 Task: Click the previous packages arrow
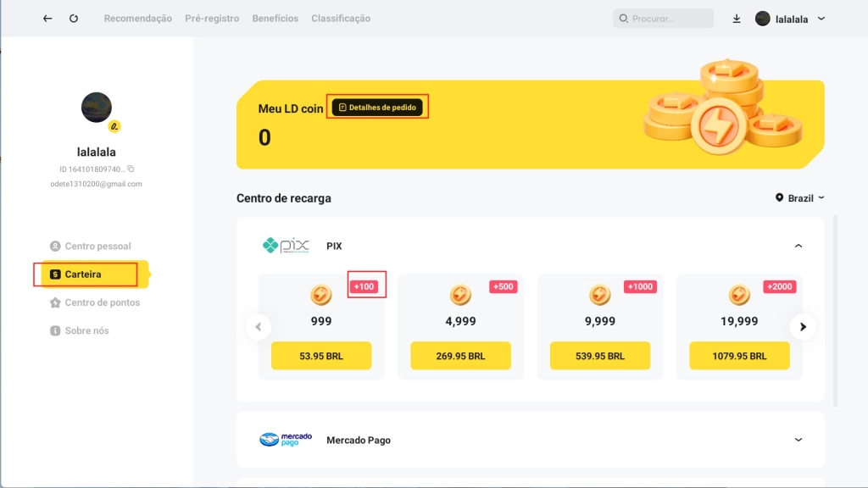[259, 326]
